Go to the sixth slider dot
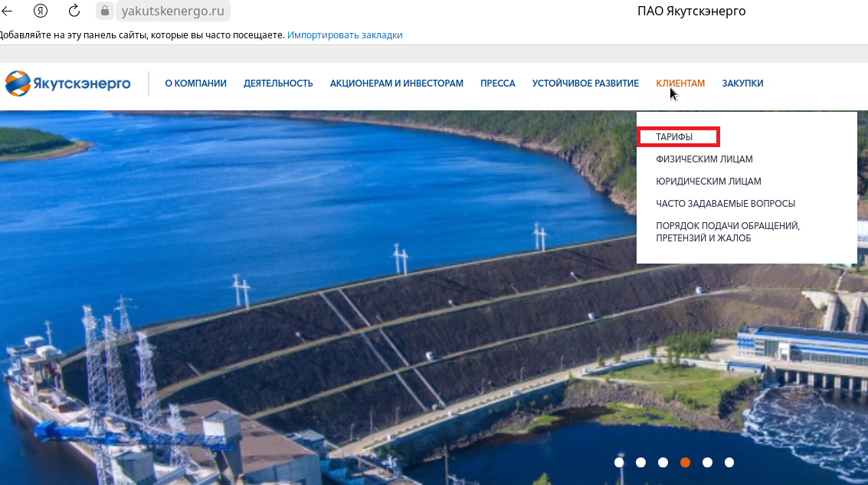868x485 pixels. tap(729, 462)
